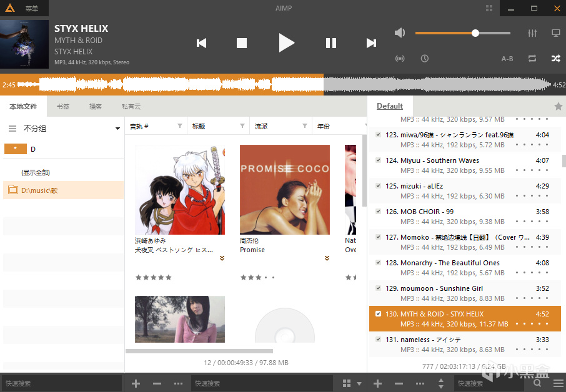Rate 犬夜叉 album with stars

click(154, 277)
